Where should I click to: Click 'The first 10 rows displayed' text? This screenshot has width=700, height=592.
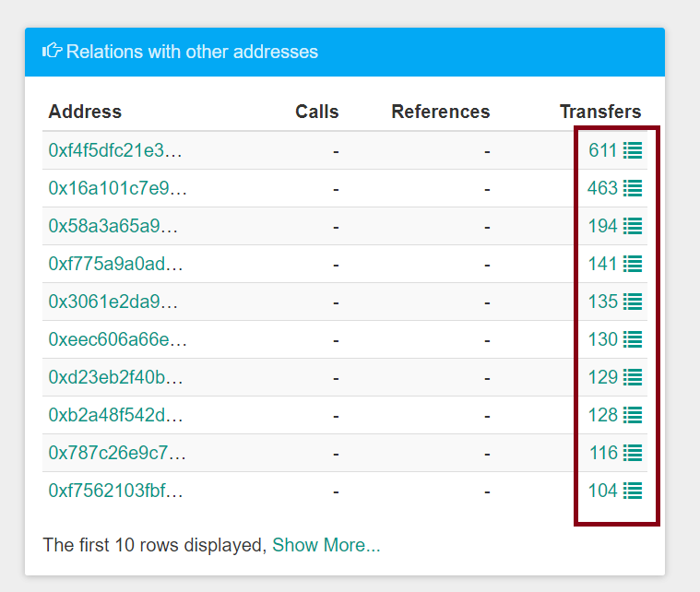[154, 545]
